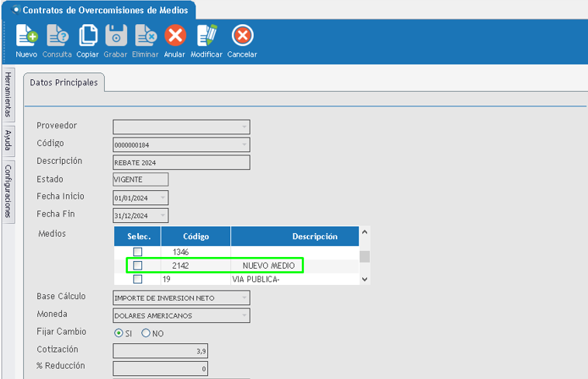588x379 pixels.
Task: Click the Selec. column header
Action: [x=137, y=236]
